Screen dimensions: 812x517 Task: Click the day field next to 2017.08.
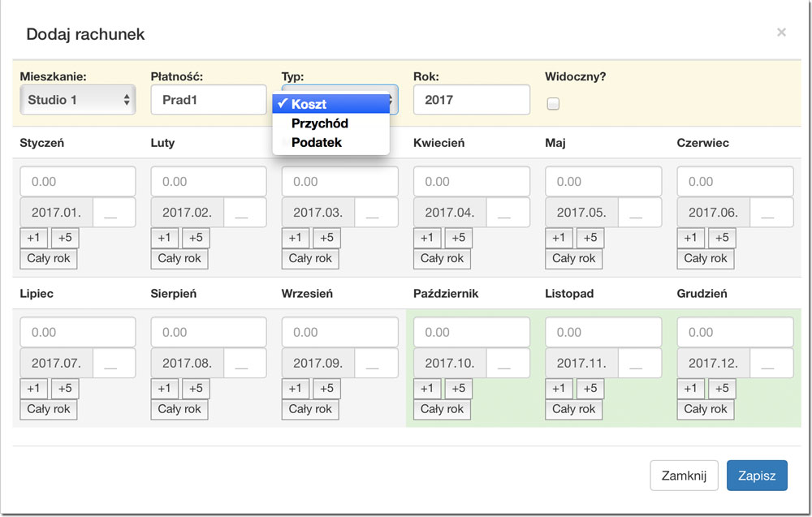[x=245, y=364]
